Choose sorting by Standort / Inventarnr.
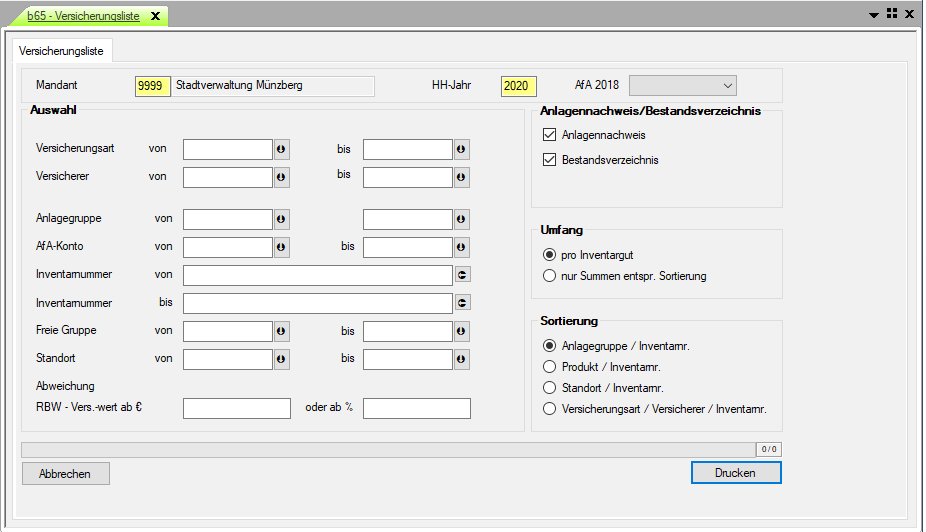This screenshot has height=532, width=926. [x=548, y=388]
